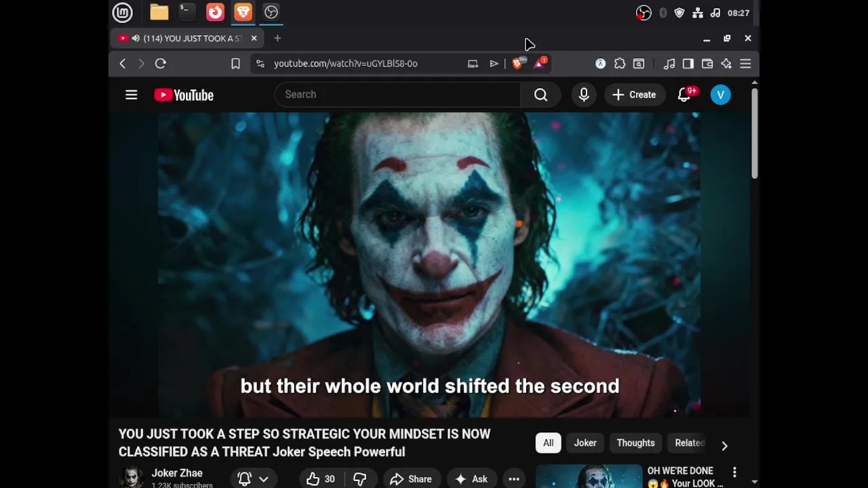The height and width of the screenshot is (488, 868).
Task: Open sound tray music-note icon
Action: 715,13
